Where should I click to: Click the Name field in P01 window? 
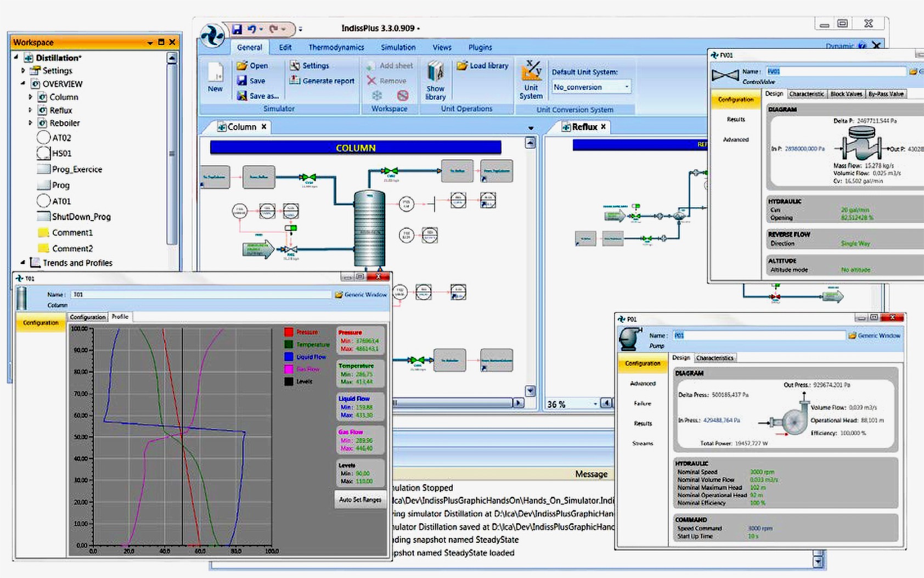[x=758, y=335]
